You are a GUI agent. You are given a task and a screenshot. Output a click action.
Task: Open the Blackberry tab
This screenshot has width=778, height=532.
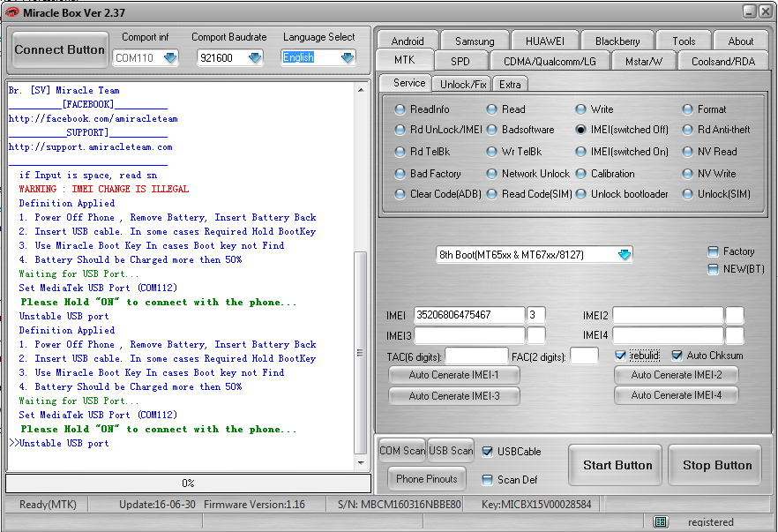[617, 41]
